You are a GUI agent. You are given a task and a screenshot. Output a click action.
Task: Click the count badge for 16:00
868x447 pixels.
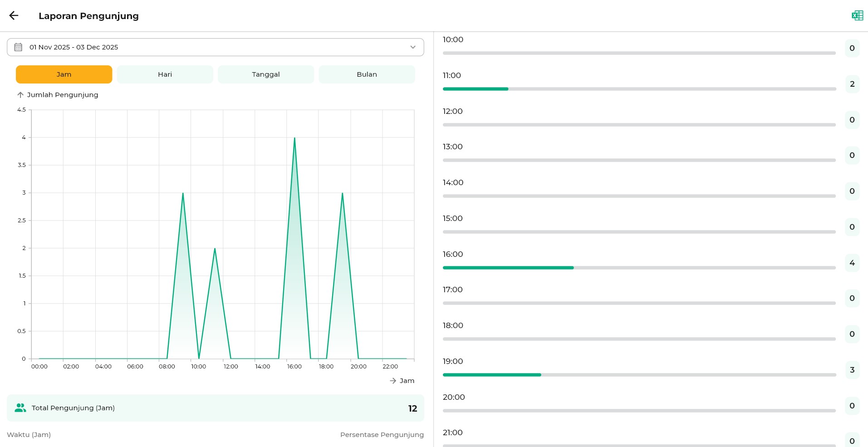[x=852, y=263]
